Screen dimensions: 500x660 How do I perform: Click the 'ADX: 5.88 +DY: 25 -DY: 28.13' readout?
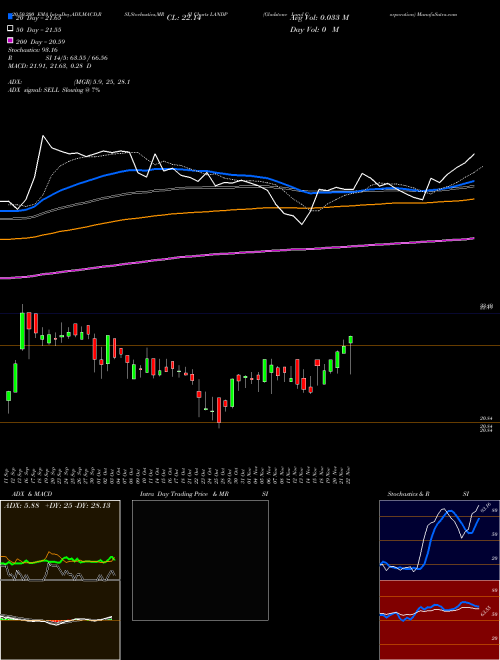tap(57, 505)
